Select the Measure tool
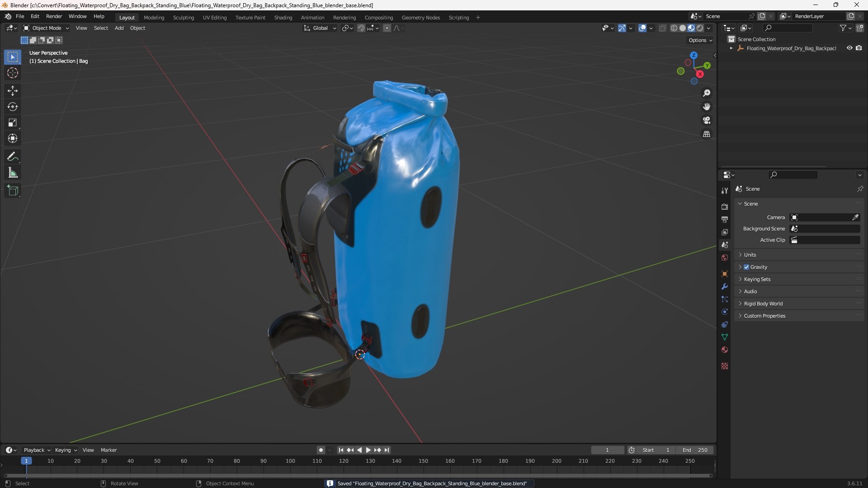Viewport: 868px width, 488px height. pyautogui.click(x=13, y=173)
